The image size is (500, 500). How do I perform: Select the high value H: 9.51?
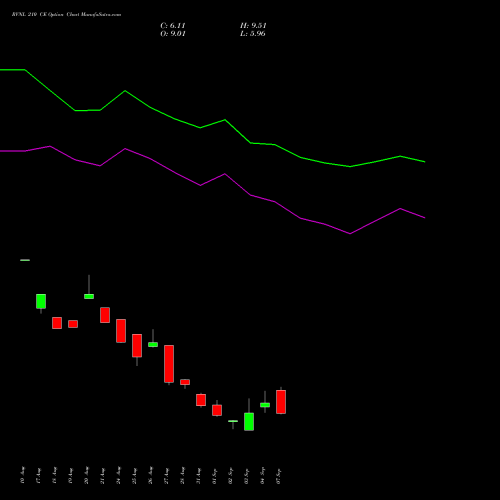tap(253, 26)
